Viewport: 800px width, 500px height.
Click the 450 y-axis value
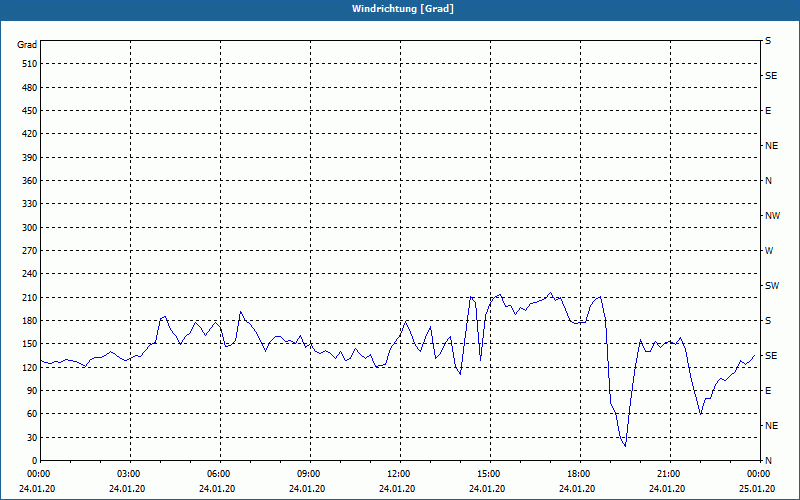click(x=30, y=111)
